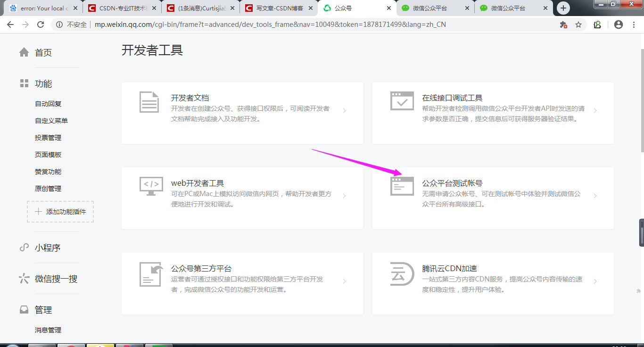The width and height of the screenshot is (644, 347).
Task: Open 自定义菜单 in the sidebar
Action: (51, 121)
